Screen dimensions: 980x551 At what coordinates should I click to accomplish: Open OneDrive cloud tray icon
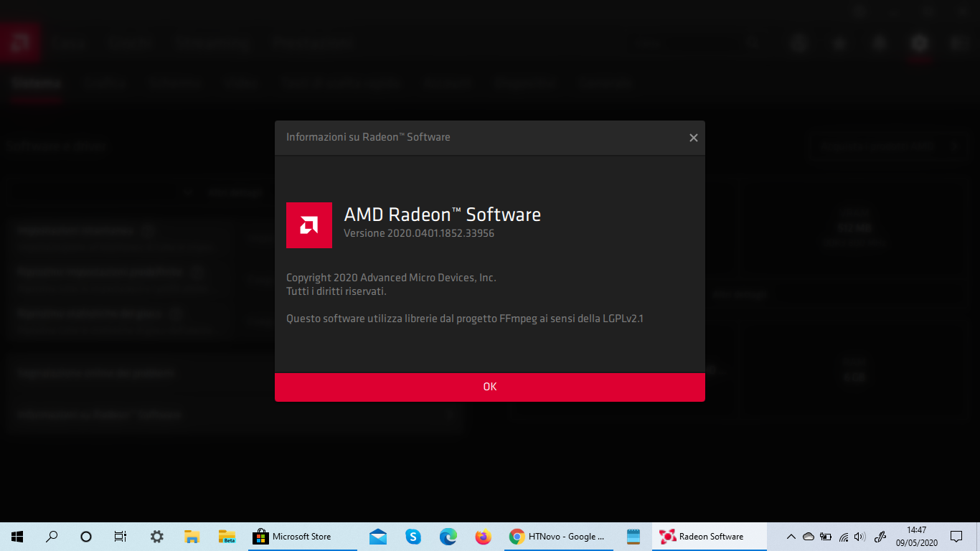click(x=809, y=537)
